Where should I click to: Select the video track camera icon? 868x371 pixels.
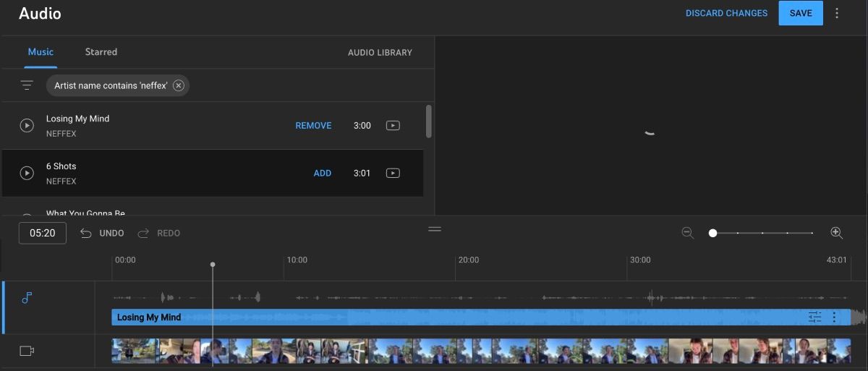[27, 351]
